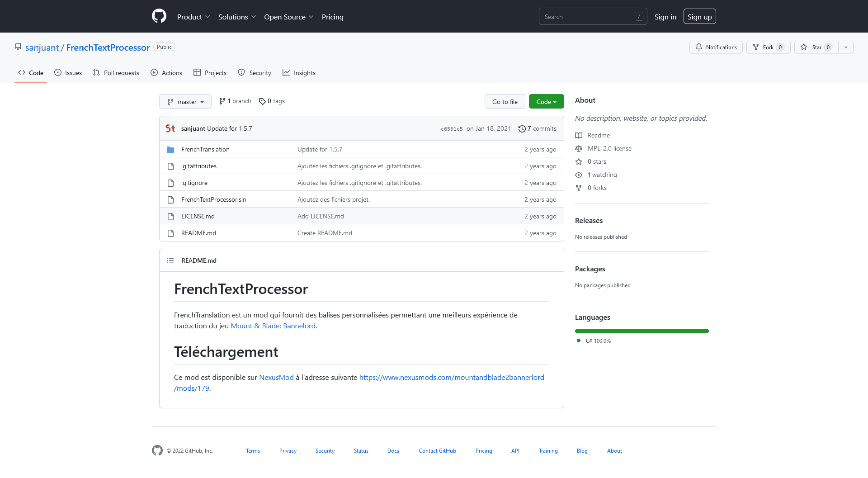Open the Pricing page from header

[333, 17]
